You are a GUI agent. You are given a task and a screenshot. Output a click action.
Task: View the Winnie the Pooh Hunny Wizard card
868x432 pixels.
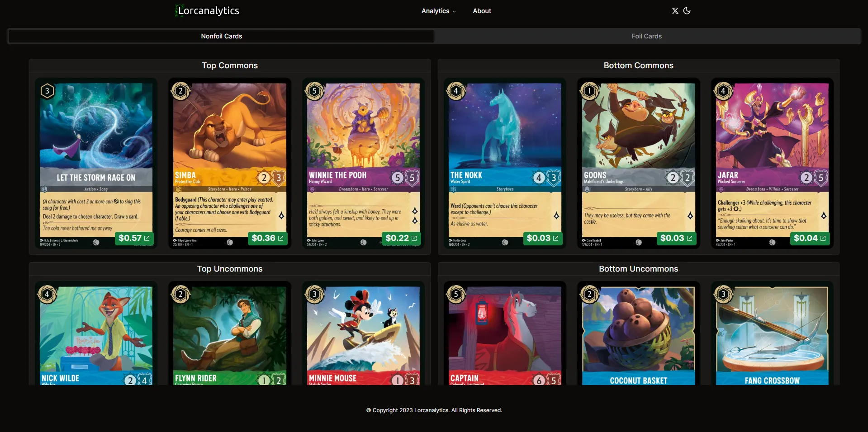tap(363, 164)
